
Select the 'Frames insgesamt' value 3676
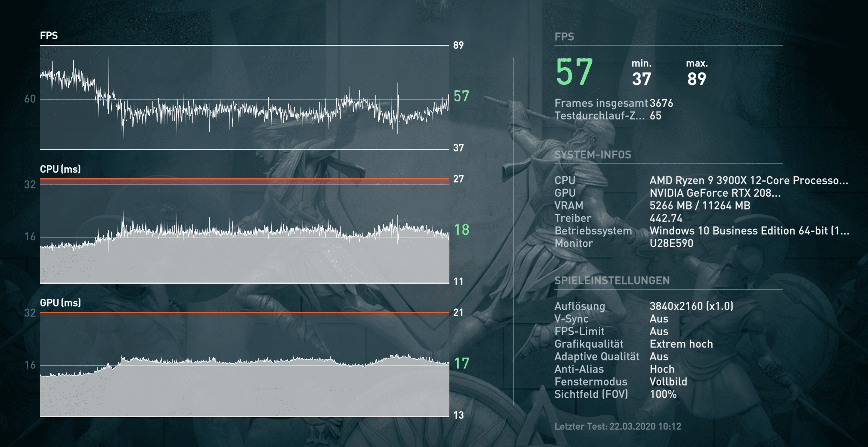(661, 103)
